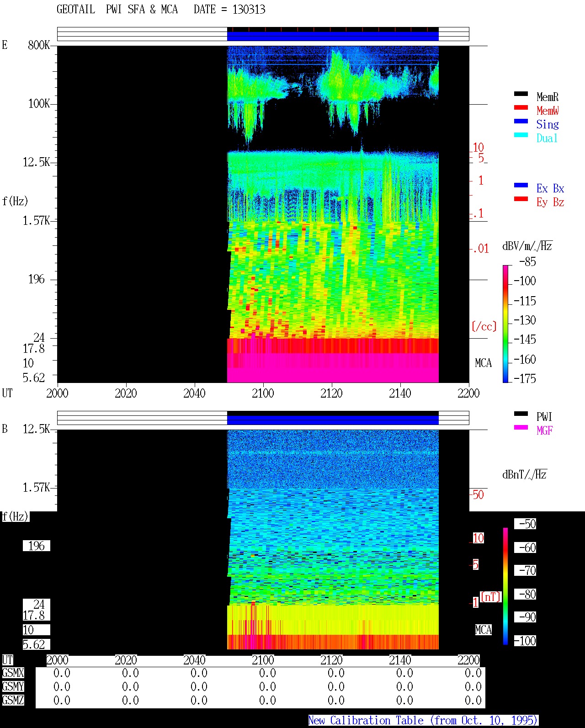The image size is (585, 728).
Task: Click the red MemW legend swatch
Action: (521, 107)
